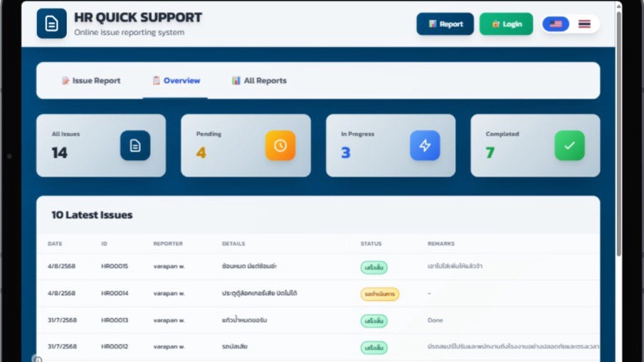Image resolution: width=644 pixels, height=362 pixels.
Task: Click the document icon in All Issues card
Action: click(135, 145)
